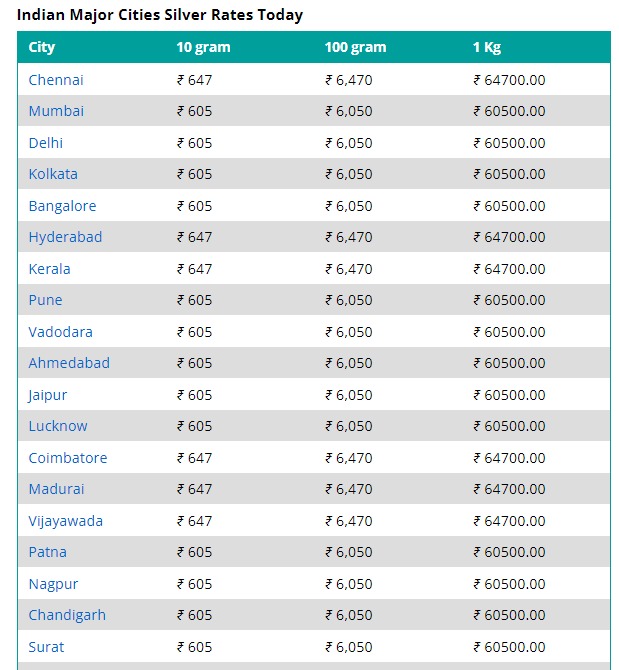This screenshot has width=619, height=670.
Task: Click the Madurai city link
Action: 56,489
